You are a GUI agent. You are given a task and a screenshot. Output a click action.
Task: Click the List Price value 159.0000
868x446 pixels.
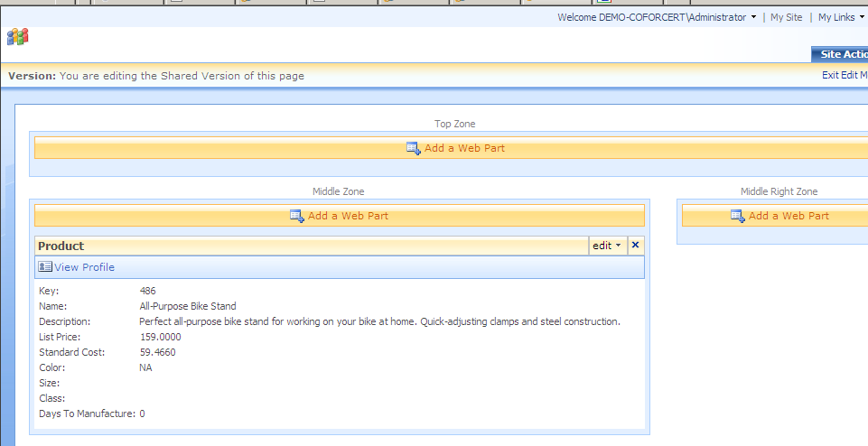(161, 337)
